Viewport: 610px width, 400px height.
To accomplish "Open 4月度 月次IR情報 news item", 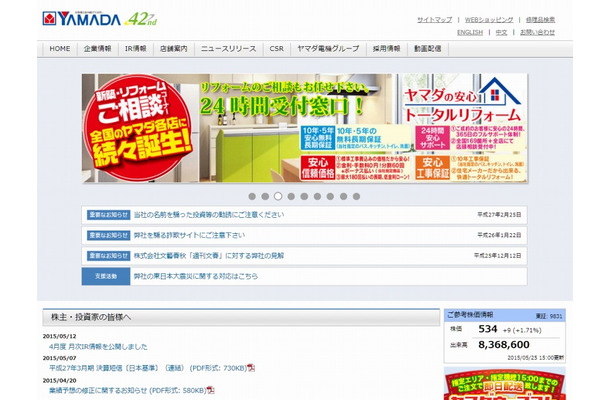I will point(98,347).
